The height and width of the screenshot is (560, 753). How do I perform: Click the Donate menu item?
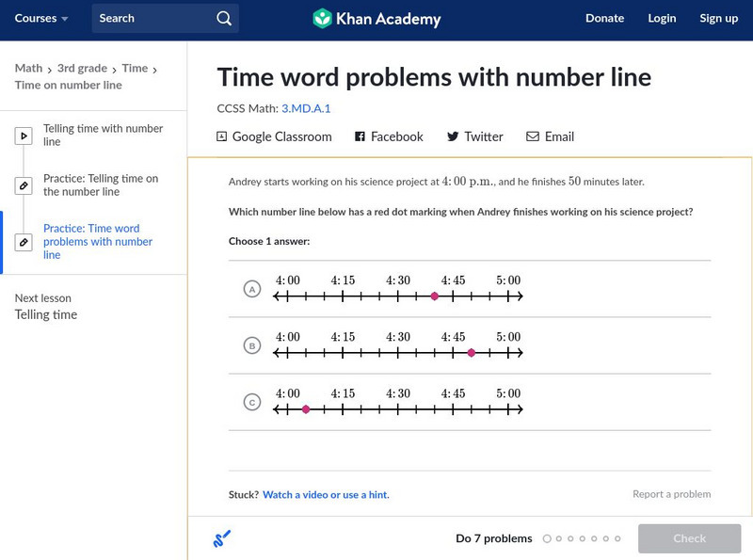(x=604, y=18)
